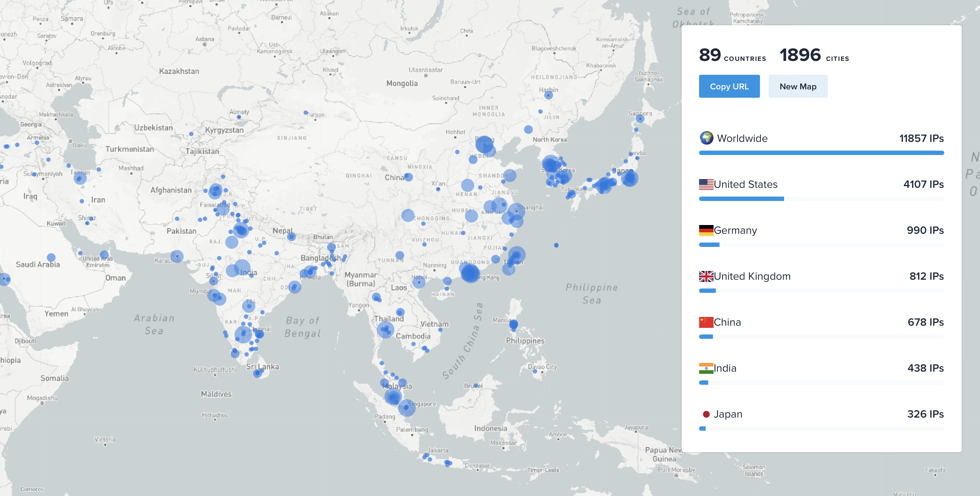The width and height of the screenshot is (980, 496).
Task: Click the Beijing map marker cluster
Action: (484, 144)
